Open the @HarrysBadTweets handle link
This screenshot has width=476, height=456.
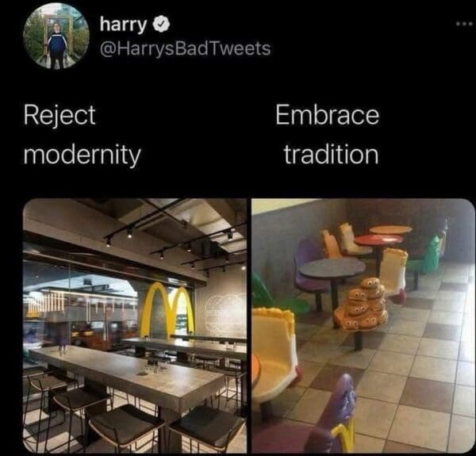tap(184, 48)
